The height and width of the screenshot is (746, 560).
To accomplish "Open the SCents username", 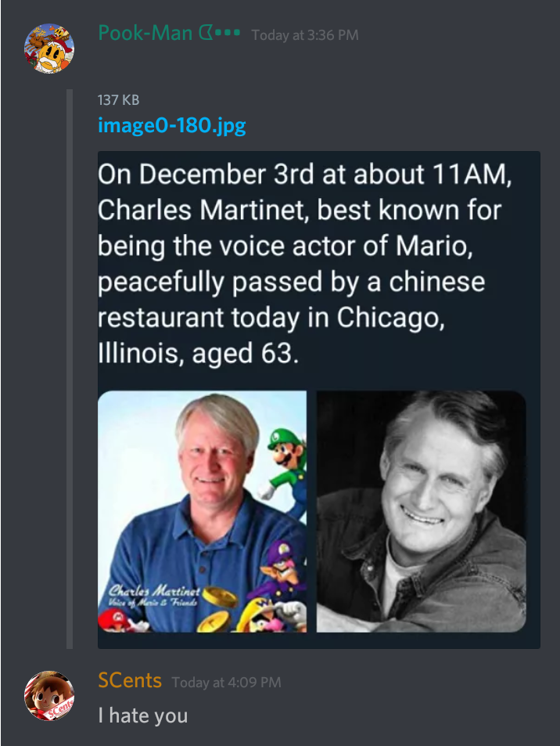I will point(130,680).
